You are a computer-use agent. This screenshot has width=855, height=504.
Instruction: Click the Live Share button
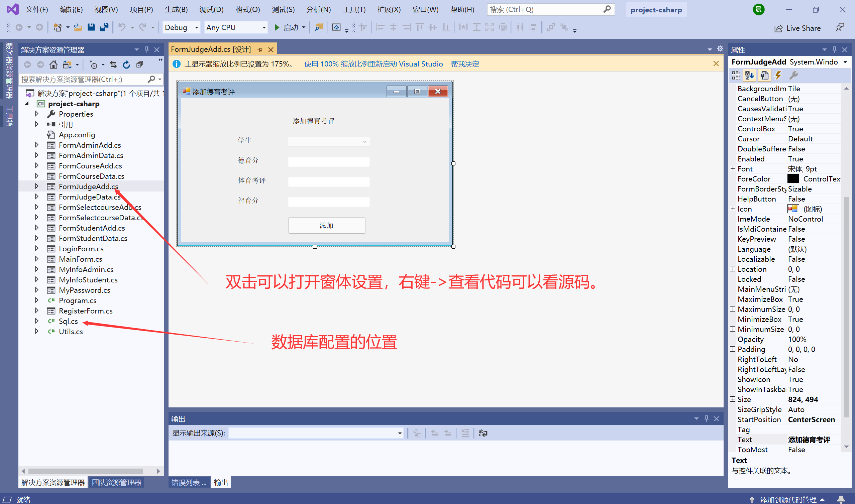point(797,28)
